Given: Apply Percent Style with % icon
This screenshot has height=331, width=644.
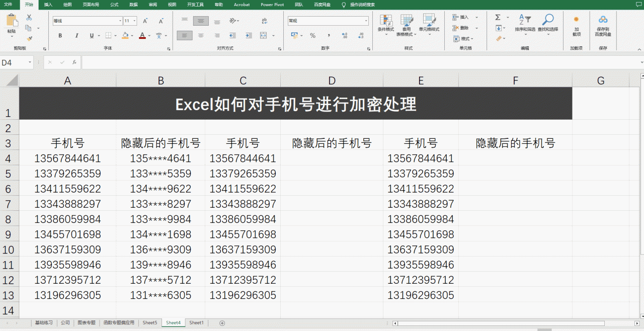Looking at the screenshot, I should tap(312, 36).
